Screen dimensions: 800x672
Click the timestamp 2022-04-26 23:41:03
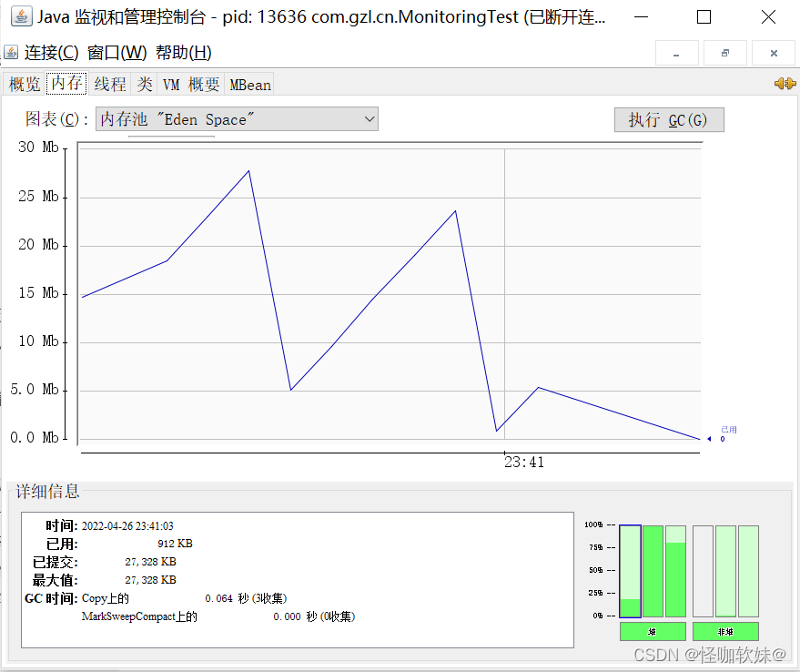pos(127,526)
